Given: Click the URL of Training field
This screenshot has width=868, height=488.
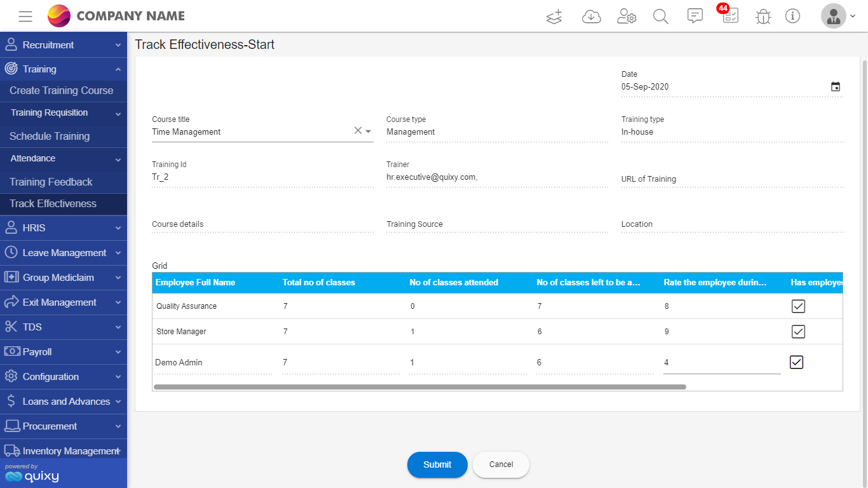Looking at the screenshot, I should pyautogui.click(x=732, y=179).
